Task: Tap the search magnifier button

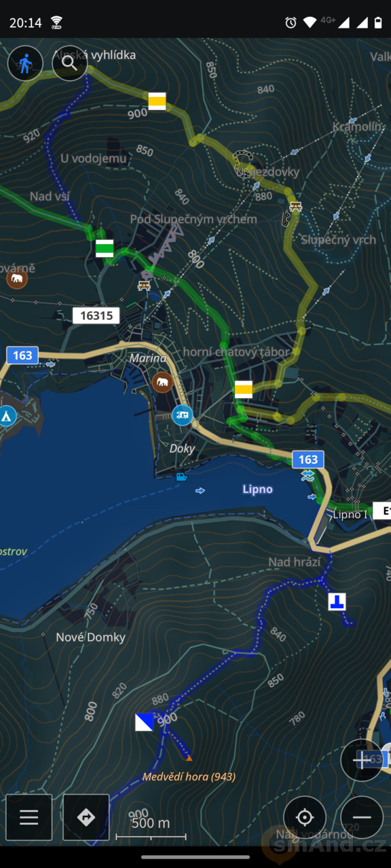Action: 70,64
